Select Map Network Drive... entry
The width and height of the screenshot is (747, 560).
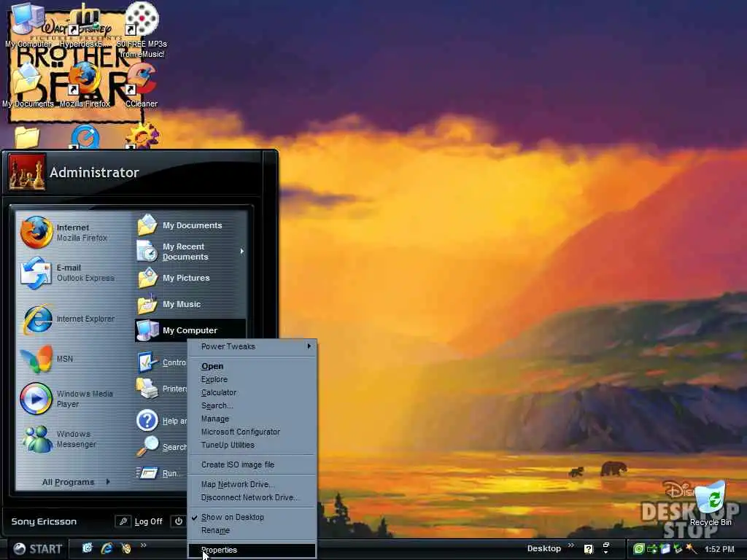252,484
